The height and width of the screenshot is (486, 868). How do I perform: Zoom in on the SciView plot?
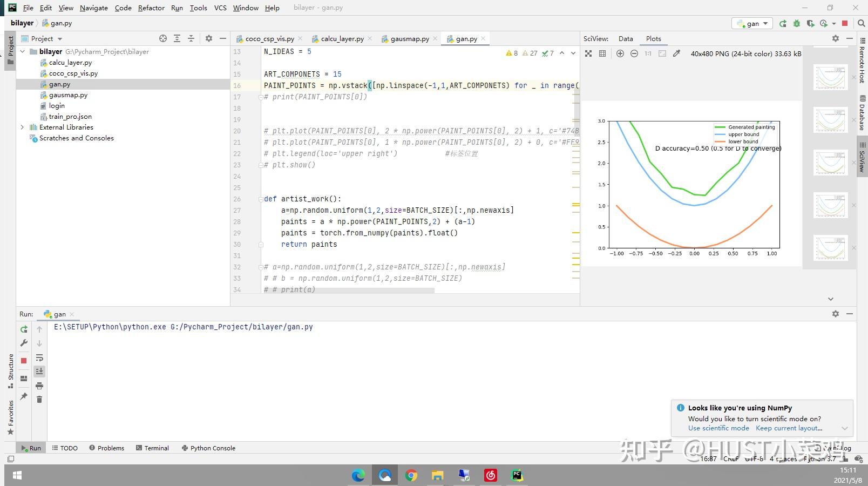(620, 53)
